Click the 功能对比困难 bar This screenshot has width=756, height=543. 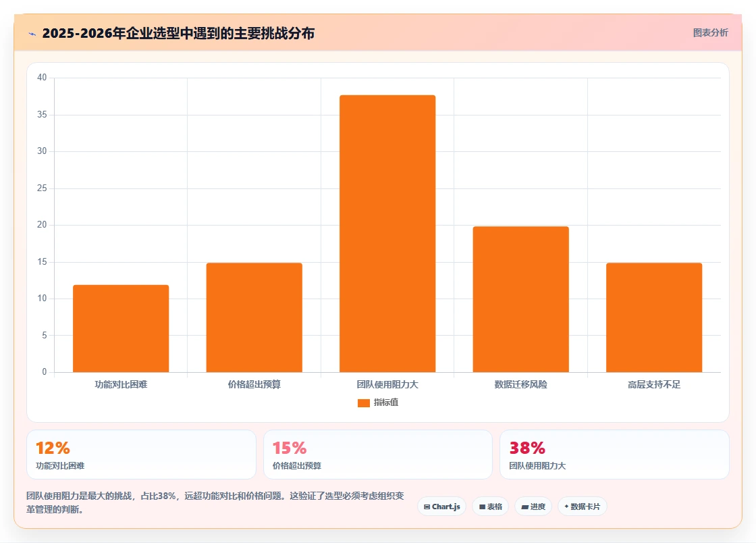click(121, 328)
